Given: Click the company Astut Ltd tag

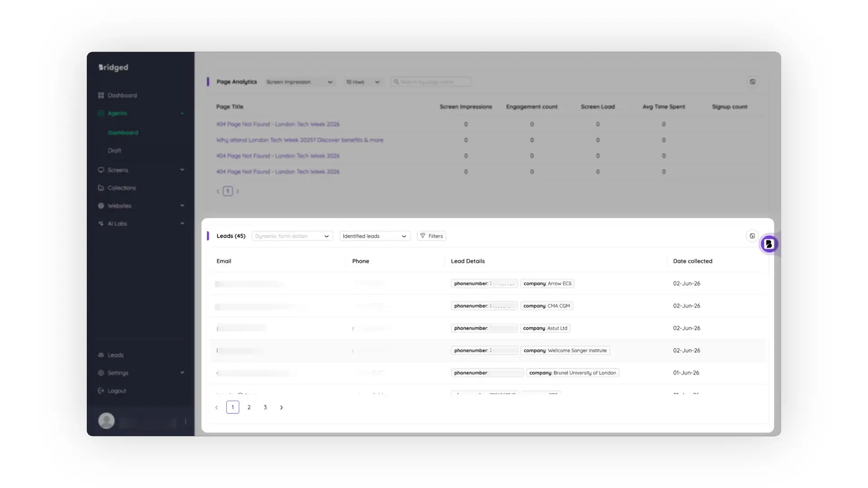Looking at the screenshot, I should 545,328.
